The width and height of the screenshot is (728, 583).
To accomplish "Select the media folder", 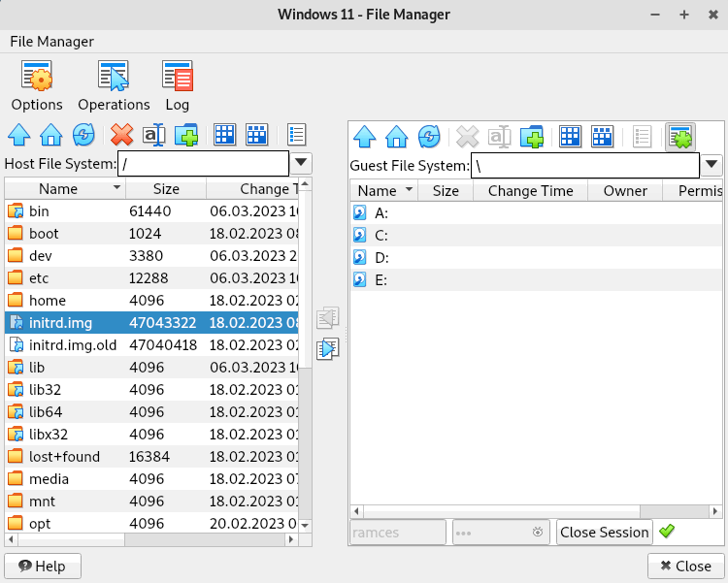I will [151, 478].
